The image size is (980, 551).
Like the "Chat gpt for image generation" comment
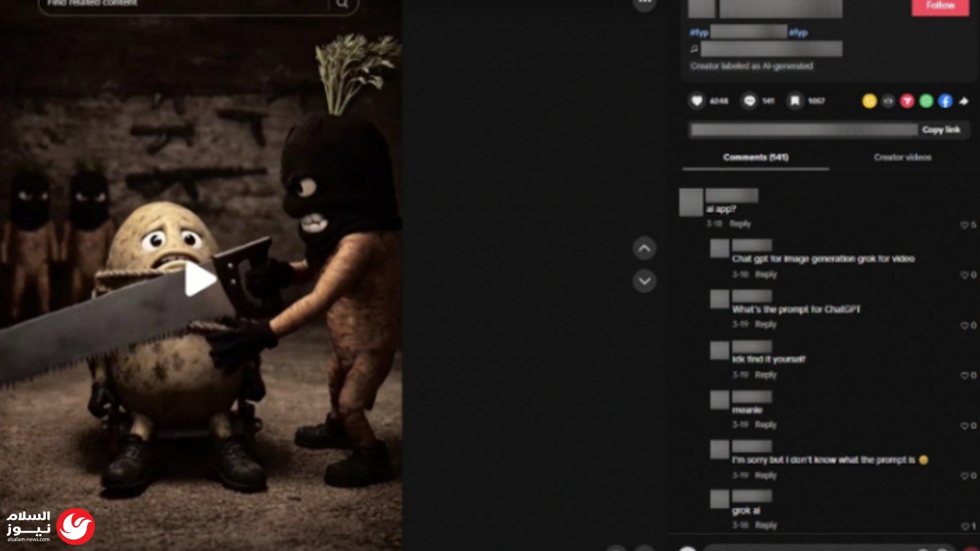(x=965, y=275)
